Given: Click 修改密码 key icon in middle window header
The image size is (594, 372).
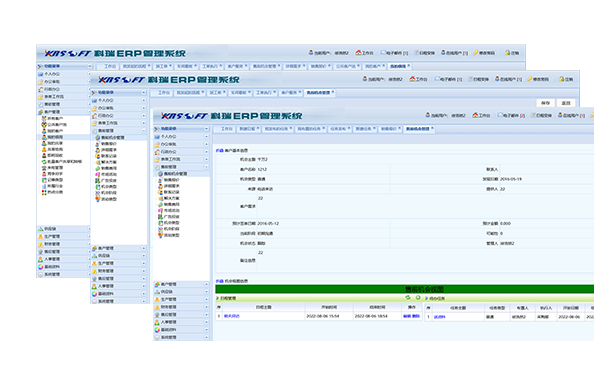Looking at the screenshot, I should pyautogui.click(x=530, y=79).
